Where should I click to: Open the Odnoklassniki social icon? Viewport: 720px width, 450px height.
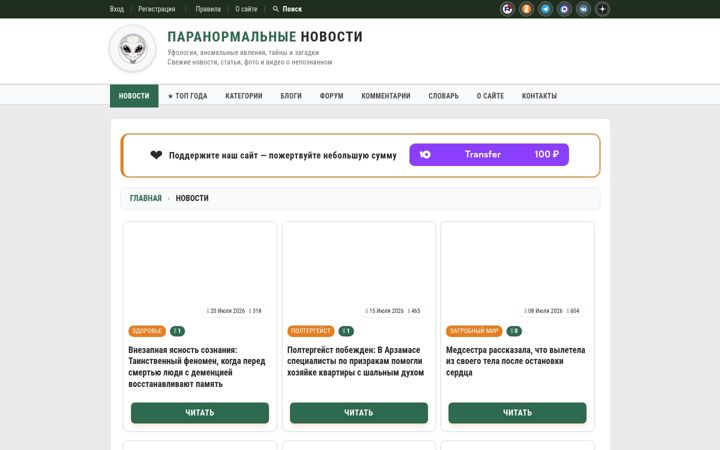tap(526, 9)
